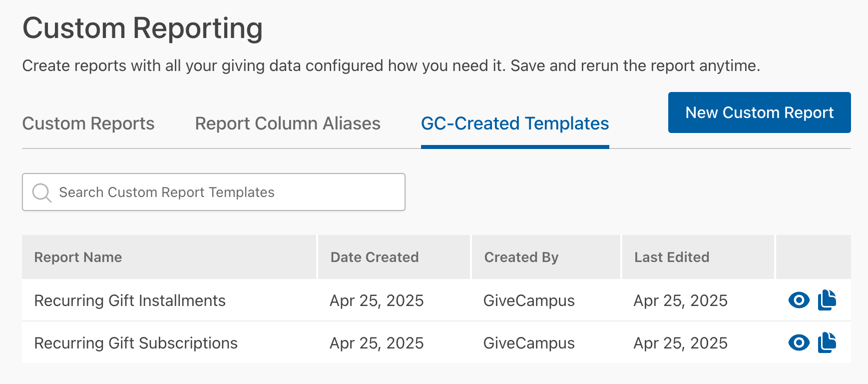Duplicate the Recurring Gift Subscriptions template
The height and width of the screenshot is (384, 868).
(827, 342)
